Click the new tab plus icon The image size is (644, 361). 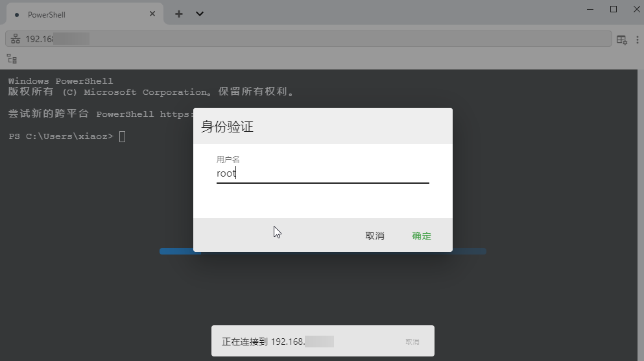[179, 14]
